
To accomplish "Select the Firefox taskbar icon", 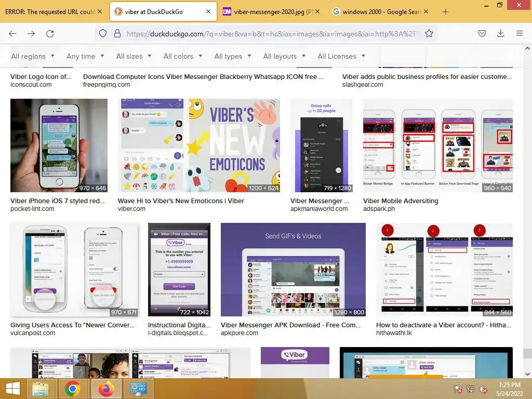I will 106,389.
